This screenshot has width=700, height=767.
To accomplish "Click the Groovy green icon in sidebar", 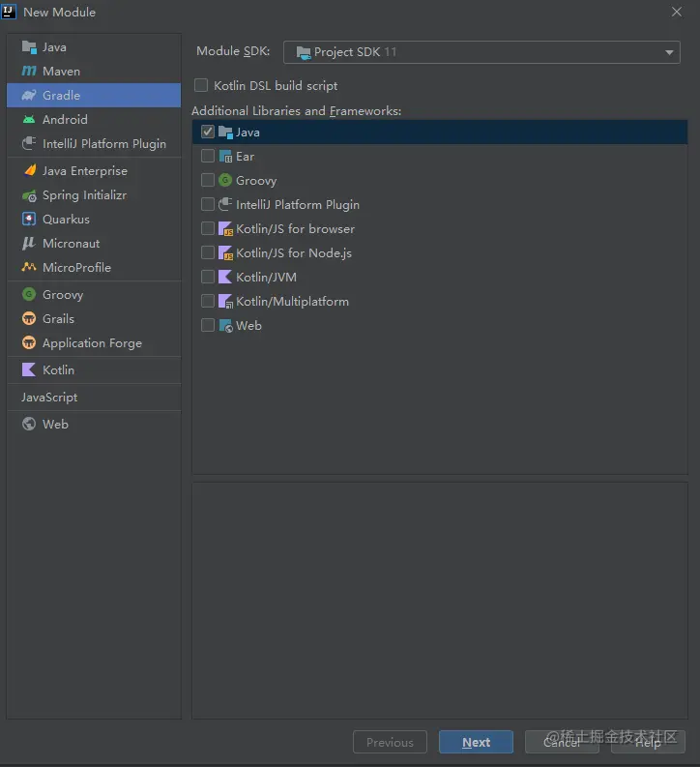I will pyautogui.click(x=29, y=294).
